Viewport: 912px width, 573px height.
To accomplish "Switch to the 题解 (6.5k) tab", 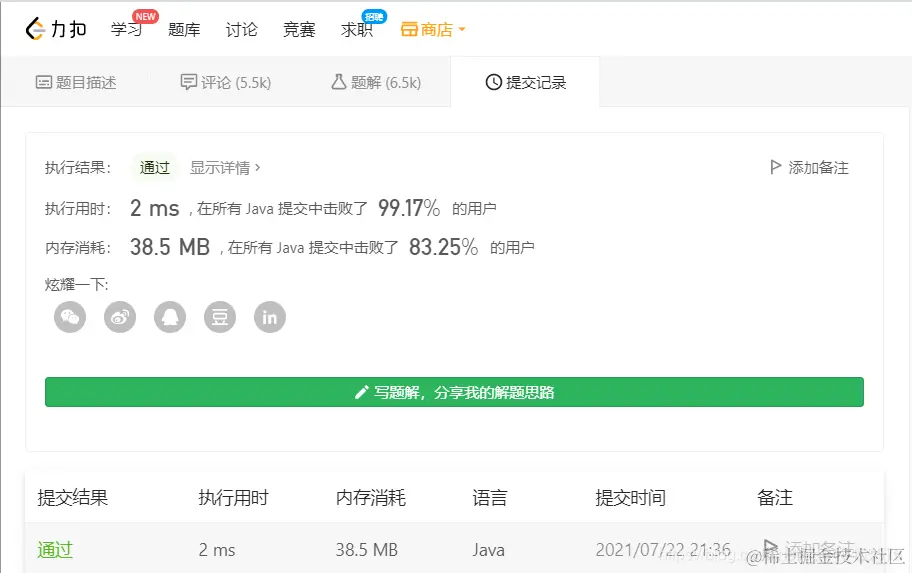I will pos(376,83).
